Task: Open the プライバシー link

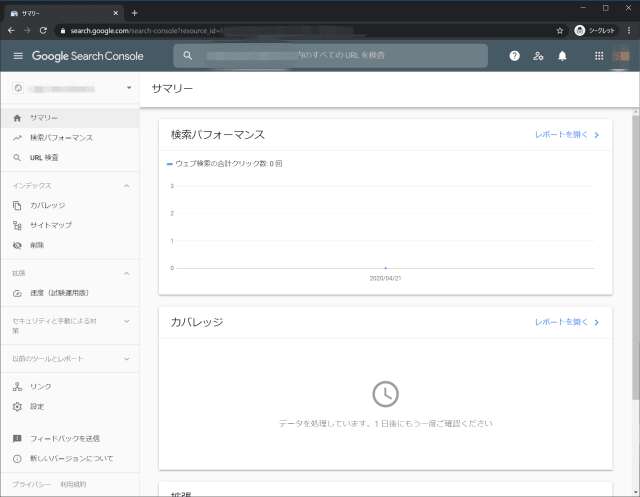Action: pos(31,484)
